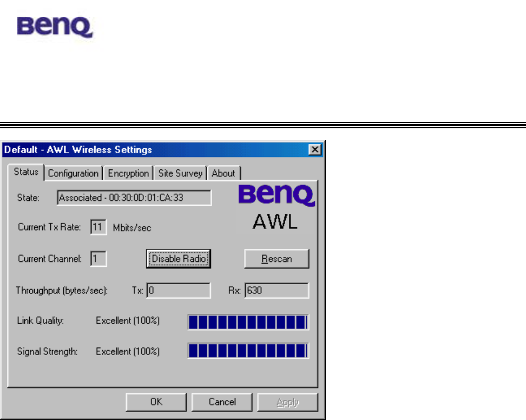Click the Signal Strength "Excellent (100%)" text
Screen dimensions: 526x420
click(128, 352)
